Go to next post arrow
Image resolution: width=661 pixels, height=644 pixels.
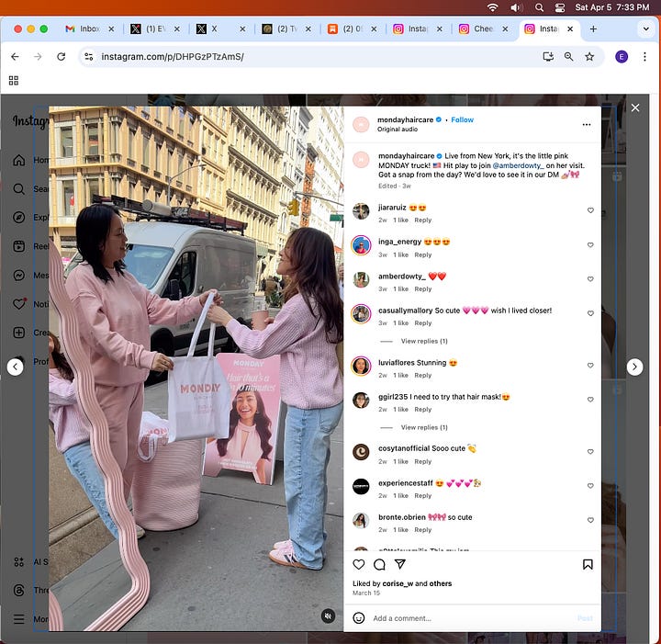[x=634, y=367]
